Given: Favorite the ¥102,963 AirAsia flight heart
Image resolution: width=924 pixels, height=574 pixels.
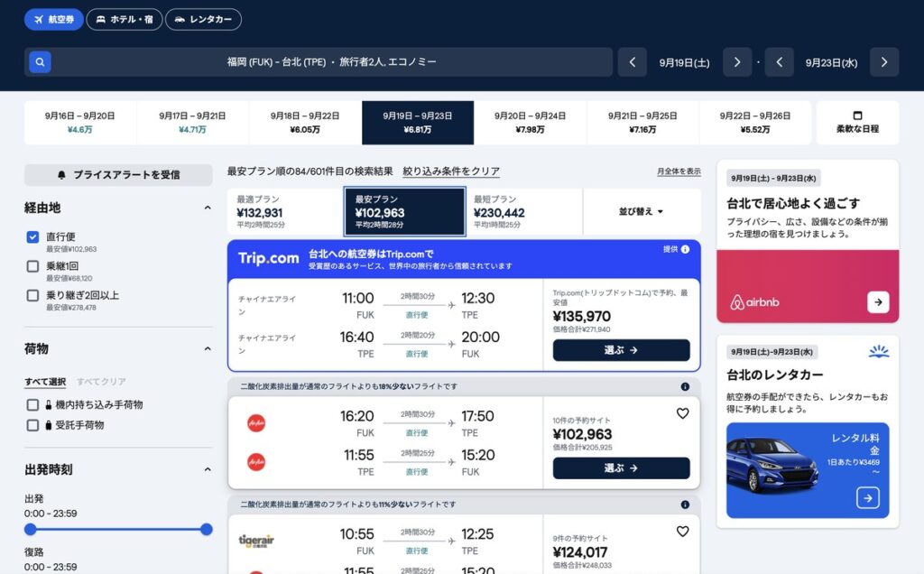Looking at the screenshot, I should coord(682,413).
